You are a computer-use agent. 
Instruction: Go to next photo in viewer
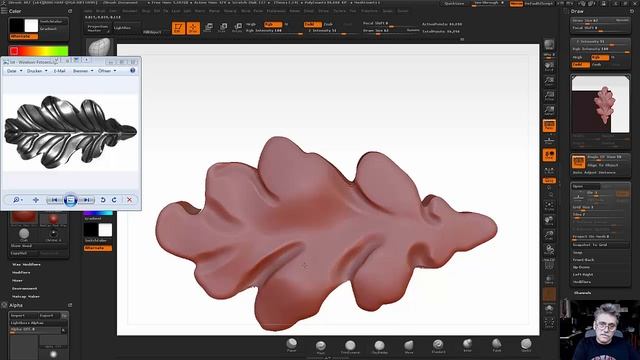(x=87, y=200)
